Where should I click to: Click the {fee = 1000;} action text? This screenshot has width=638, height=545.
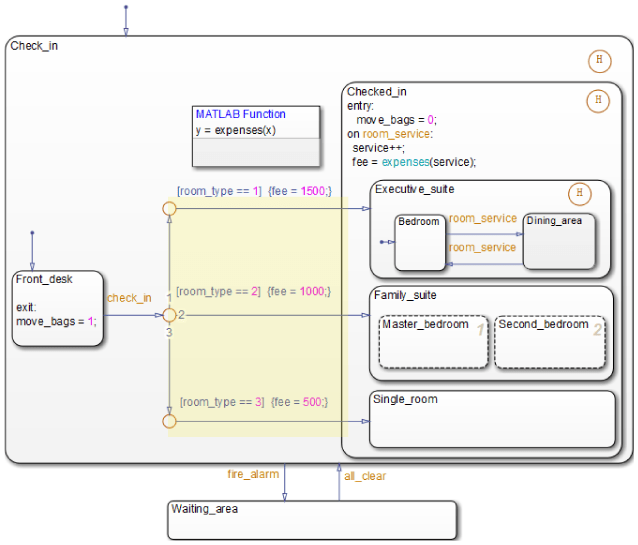[299, 291]
